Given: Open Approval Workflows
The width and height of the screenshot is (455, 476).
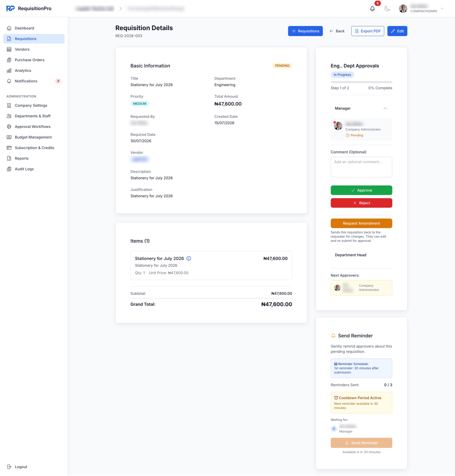Looking at the screenshot, I should 34,126.
